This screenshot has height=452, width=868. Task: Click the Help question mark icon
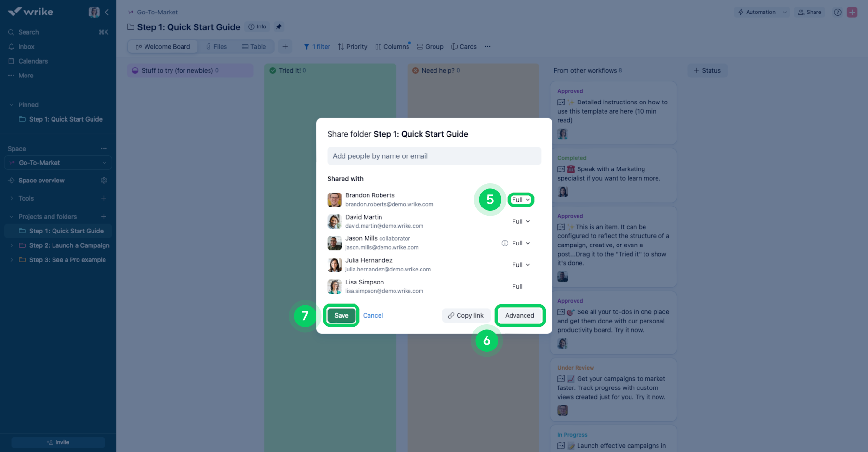click(x=837, y=12)
